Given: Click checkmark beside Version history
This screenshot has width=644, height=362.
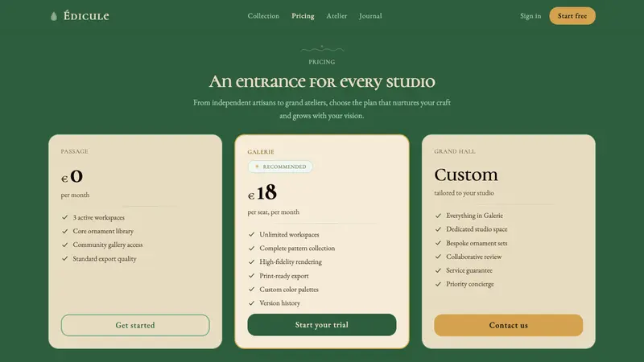Looking at the screenshot, I should 251,303.
